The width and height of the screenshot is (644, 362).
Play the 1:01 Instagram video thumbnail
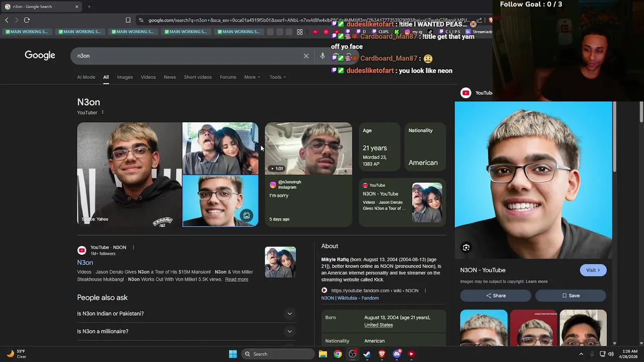pos(308,148)
